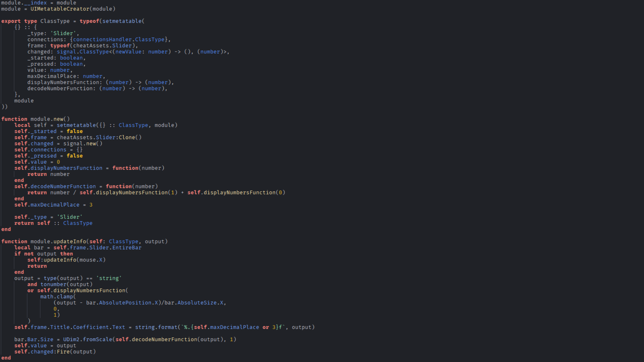
Task: Click the connectionsHandler identifier
Action: click(102, 40)
